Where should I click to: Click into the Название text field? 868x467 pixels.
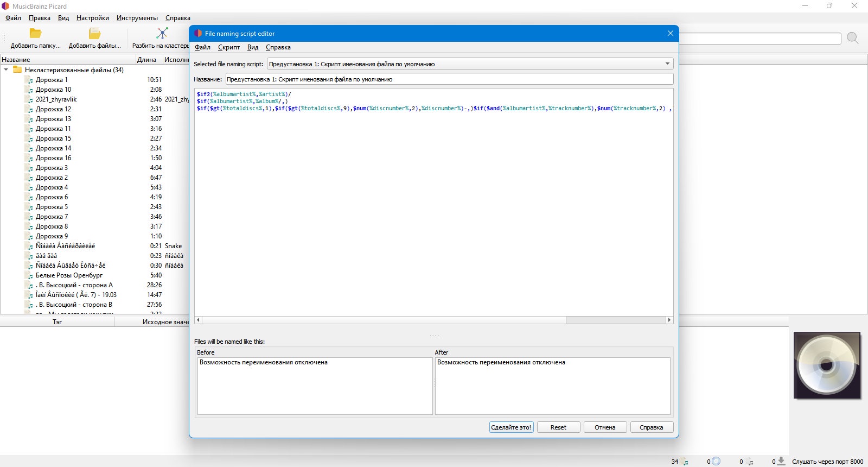pyautogui.click(x=449, y=79)
